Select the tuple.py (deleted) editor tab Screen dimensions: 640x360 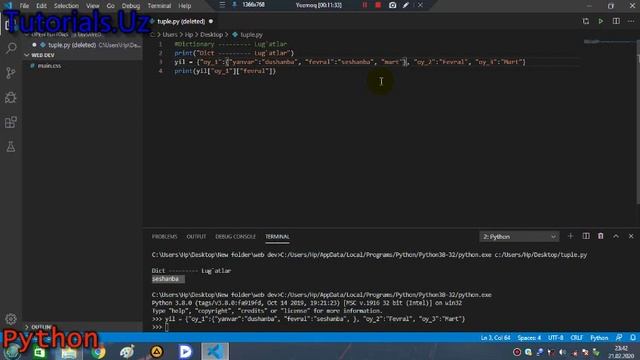181,21
